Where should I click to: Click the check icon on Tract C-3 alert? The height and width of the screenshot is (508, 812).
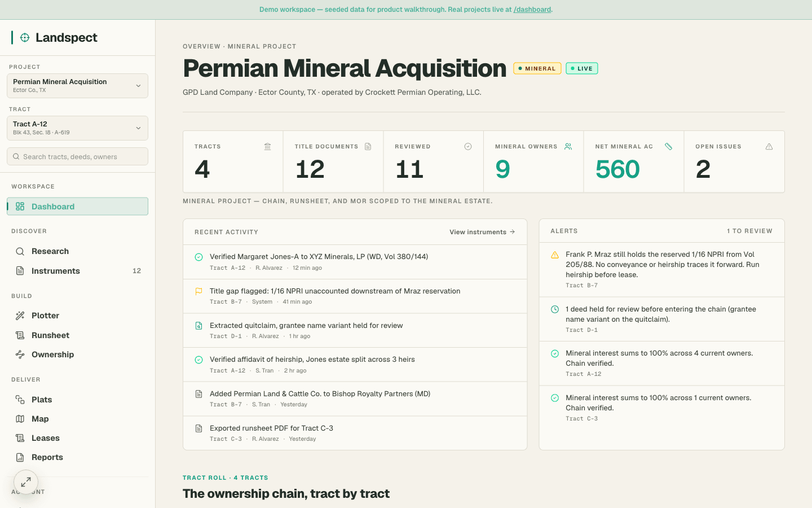pos(555,398)
